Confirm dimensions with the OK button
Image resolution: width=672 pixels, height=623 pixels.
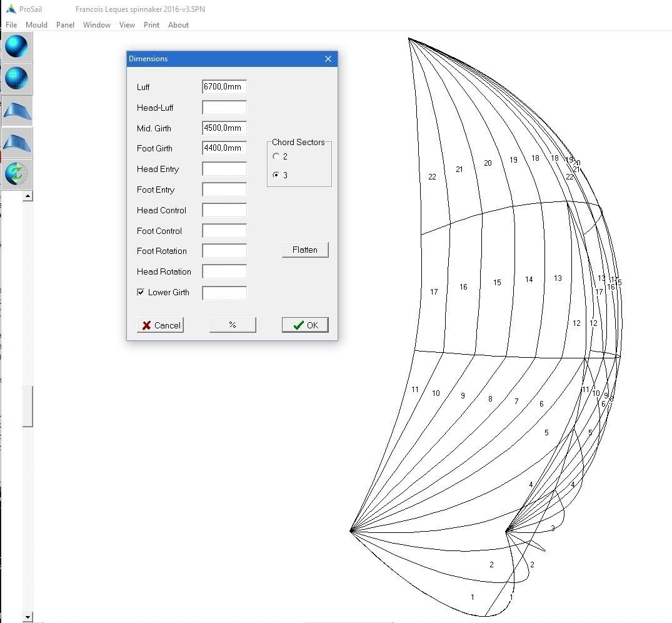(x=305, y=325)
